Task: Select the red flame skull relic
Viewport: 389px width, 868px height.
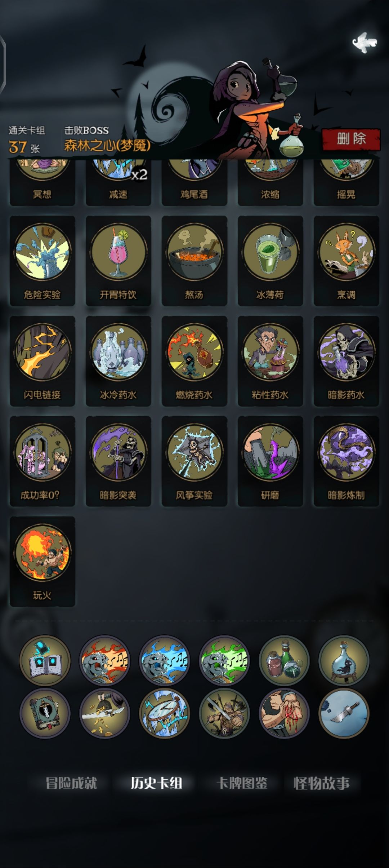Action: pyautogui.click(x=105, y=660)
